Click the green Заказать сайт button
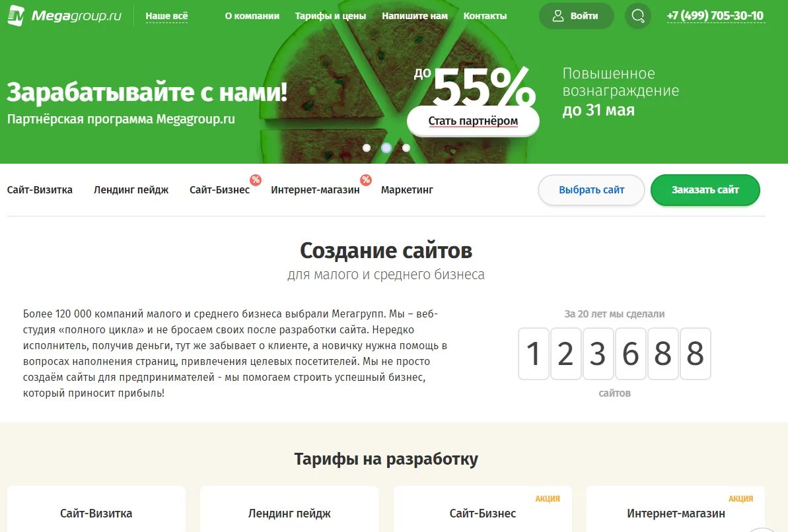 click(x=705, y=190)
